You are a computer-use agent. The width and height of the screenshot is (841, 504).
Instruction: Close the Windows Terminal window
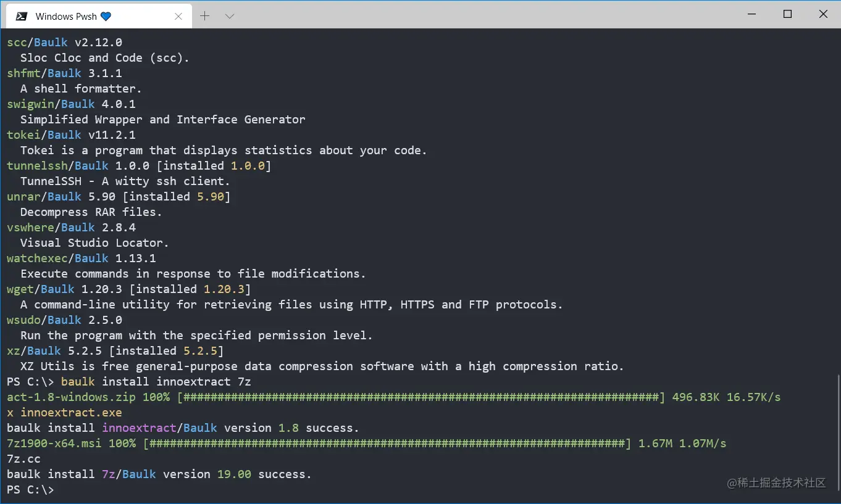pyautogui.click(x=823, y=15)
